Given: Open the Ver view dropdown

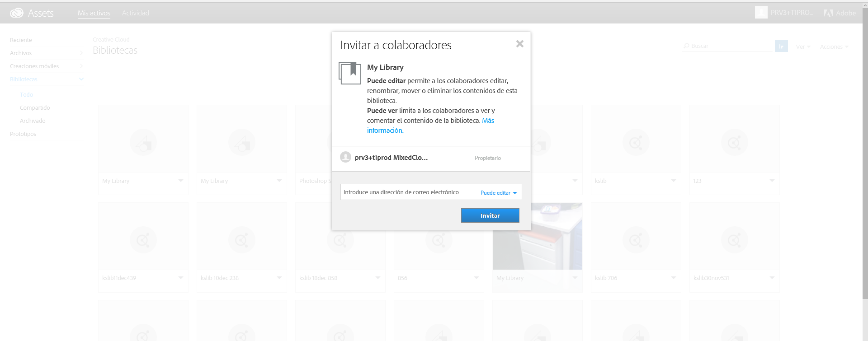Looking at the screenshot, I should pos(803,47).
